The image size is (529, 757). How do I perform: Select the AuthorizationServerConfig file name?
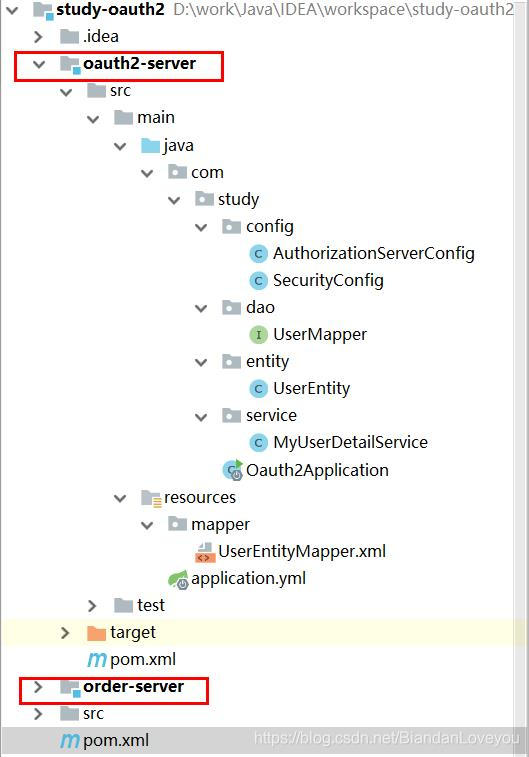pyautogui.click(x=374, y=253)
